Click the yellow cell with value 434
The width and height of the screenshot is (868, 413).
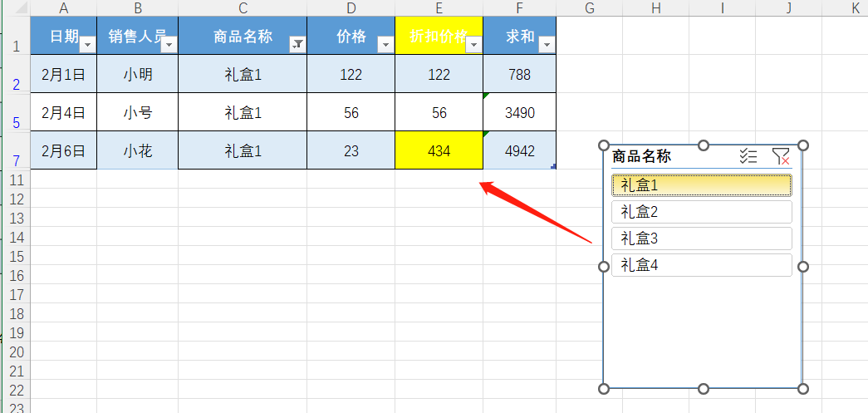click(x=439, y=150)
